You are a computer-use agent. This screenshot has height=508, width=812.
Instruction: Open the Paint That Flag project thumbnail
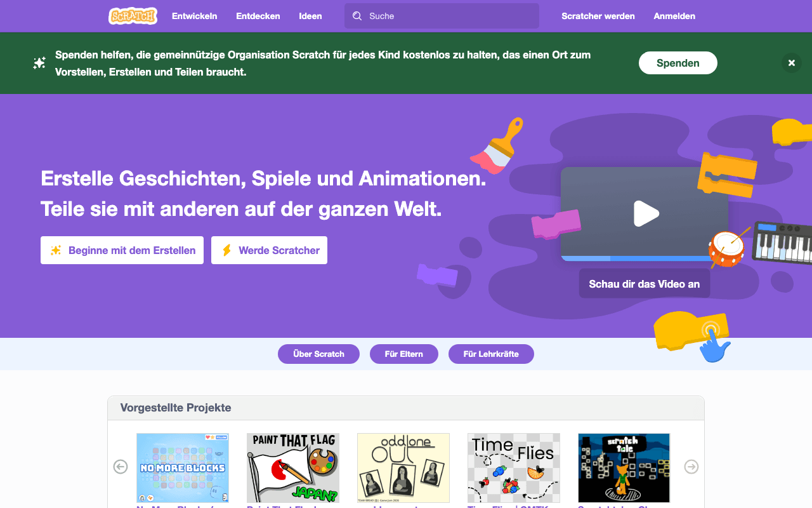[x=293, y=468]
